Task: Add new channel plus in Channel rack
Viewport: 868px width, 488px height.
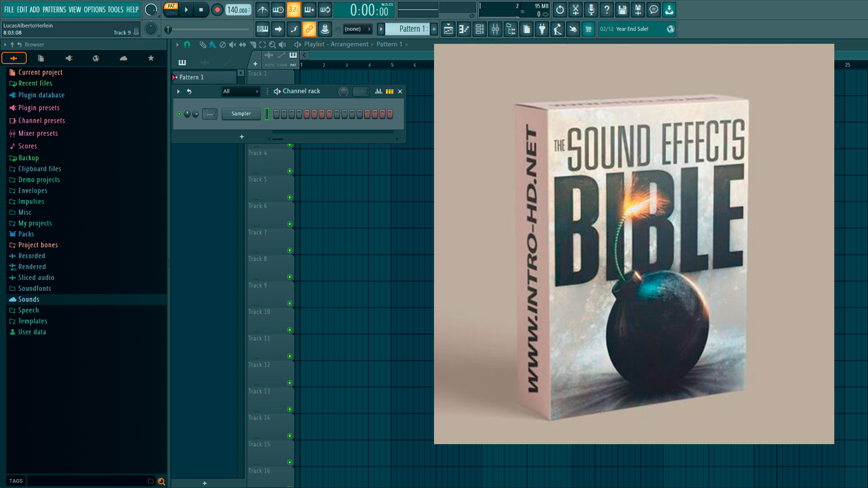Action: (241, 137)
